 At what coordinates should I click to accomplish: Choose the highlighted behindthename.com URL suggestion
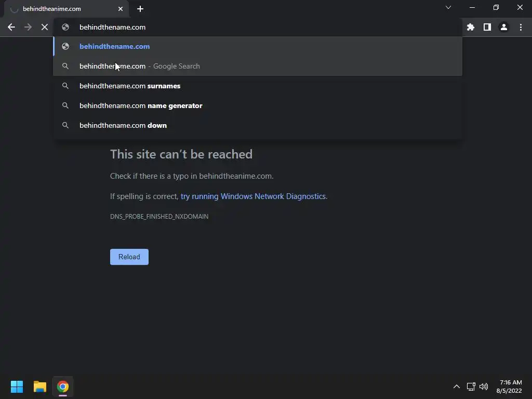(x=258, y=46)
